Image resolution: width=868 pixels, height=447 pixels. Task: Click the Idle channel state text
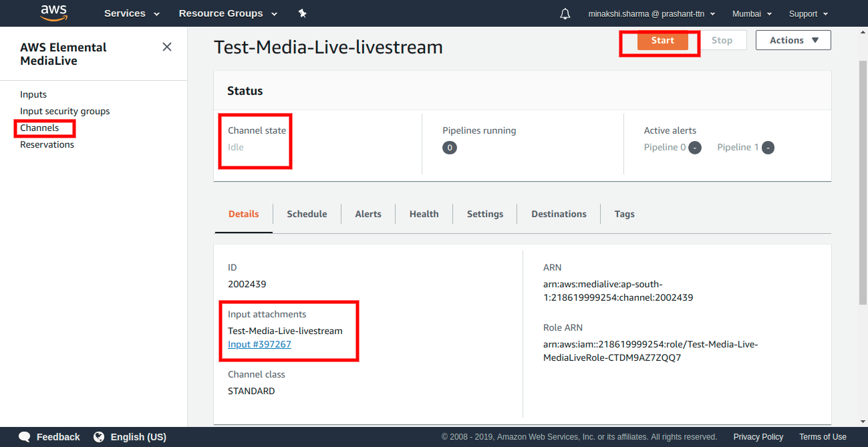(236, 147)
